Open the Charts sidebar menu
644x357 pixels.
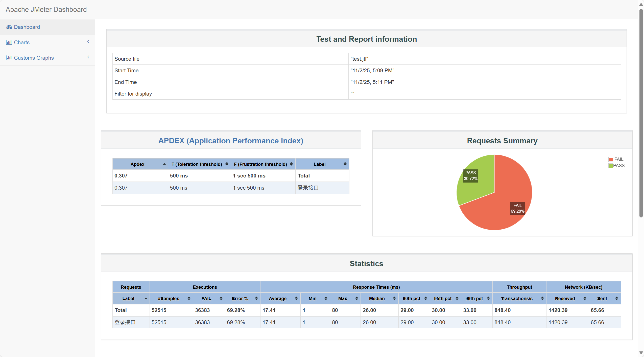pyautogui.click(x=22, y=42)
